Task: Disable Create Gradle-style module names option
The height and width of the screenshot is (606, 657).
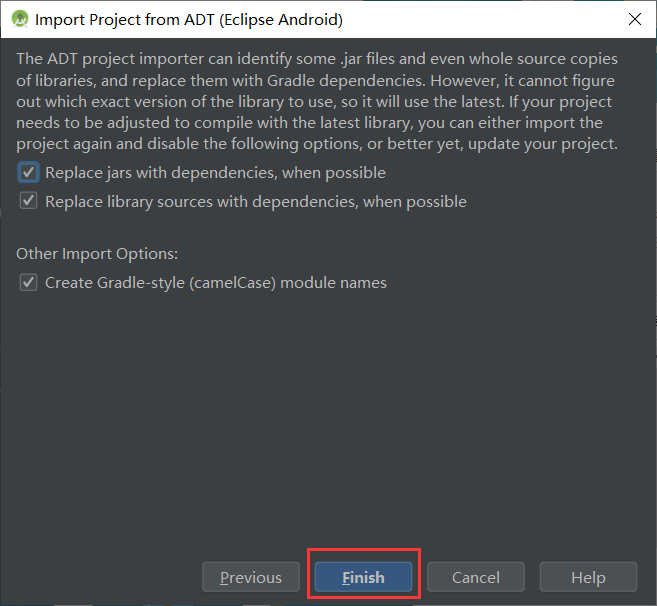Action: point(28,282)
